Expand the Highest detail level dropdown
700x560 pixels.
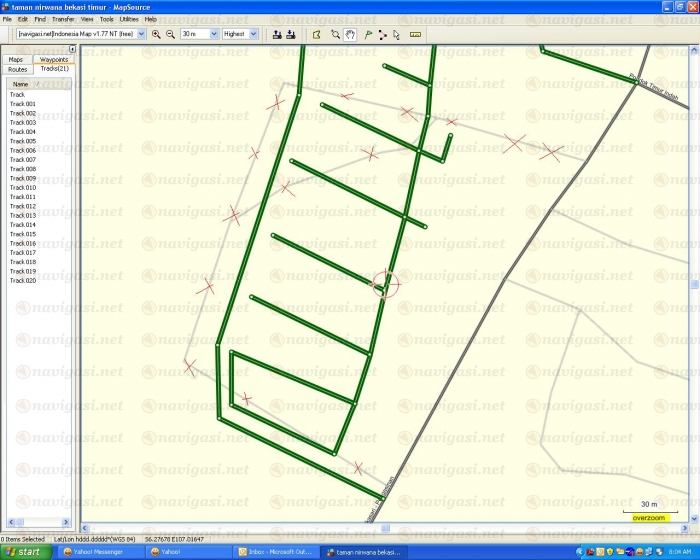point(253,34)
